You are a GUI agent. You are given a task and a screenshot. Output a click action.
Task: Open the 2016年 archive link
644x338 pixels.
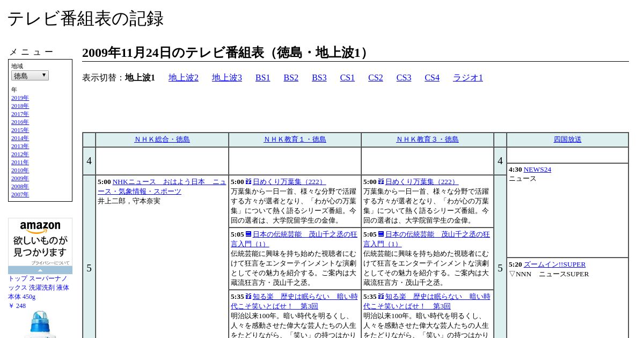pyautogui.click(x=20, y=122)
